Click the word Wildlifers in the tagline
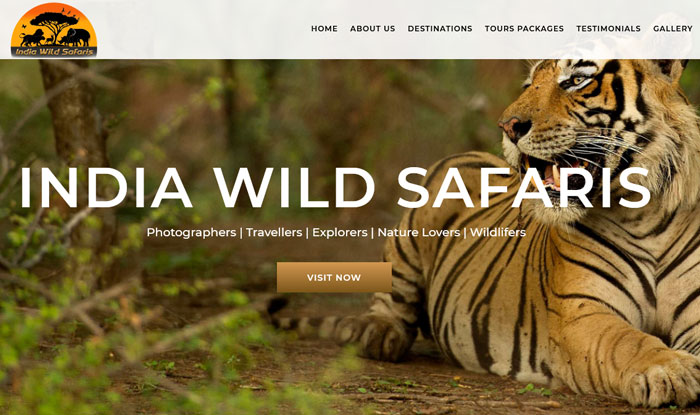 [x=498, y=232]
